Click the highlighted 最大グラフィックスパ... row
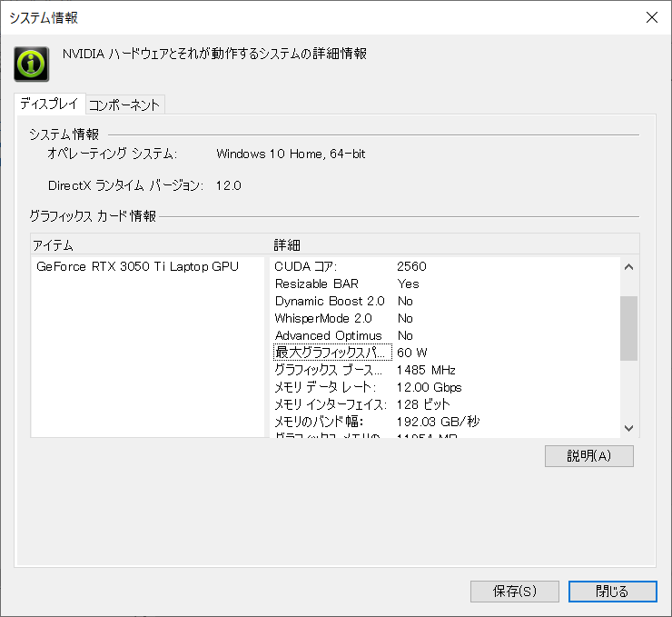Image resolution: width=672 pixels, height=617 pixels. 332,353
